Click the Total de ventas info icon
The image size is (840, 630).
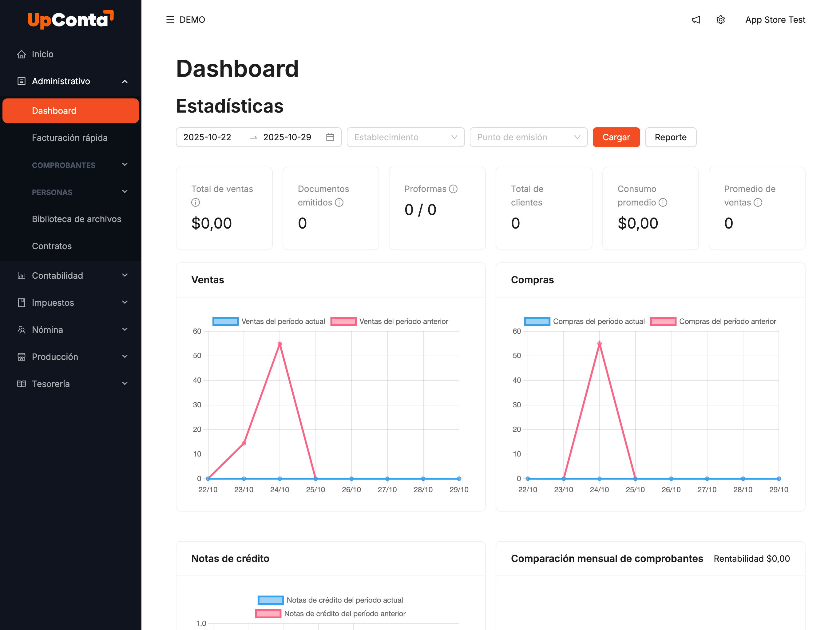pos(196,202)
